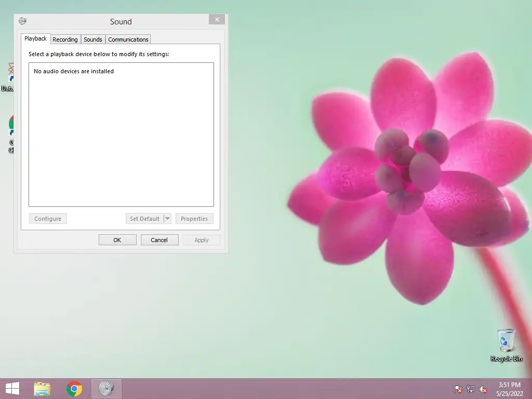
Task: Open the Windows Start button
Action: pos(12,389)
